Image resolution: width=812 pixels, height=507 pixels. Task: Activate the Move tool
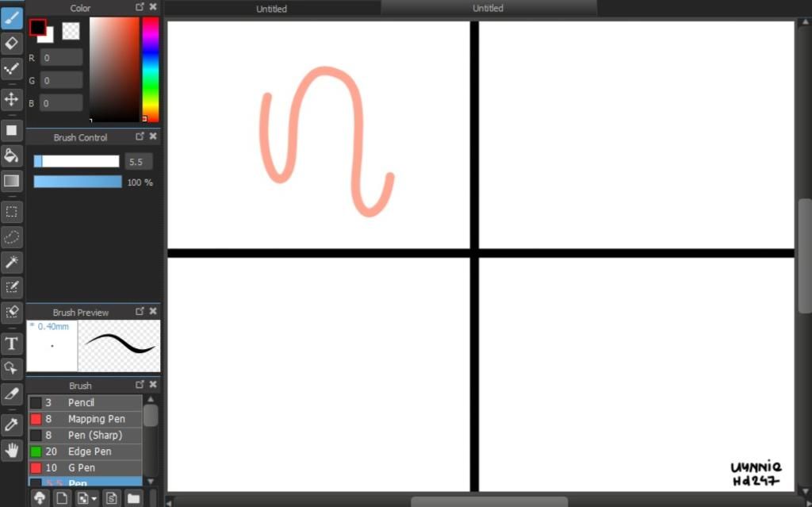(11, 99)
